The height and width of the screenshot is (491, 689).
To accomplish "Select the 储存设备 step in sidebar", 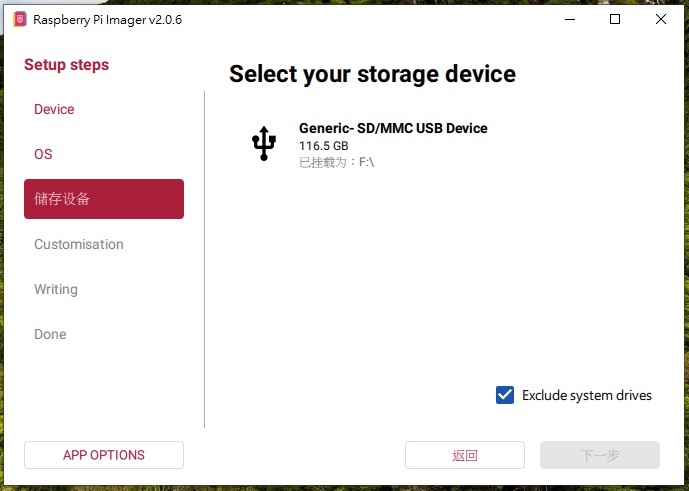I will (104, 199).
